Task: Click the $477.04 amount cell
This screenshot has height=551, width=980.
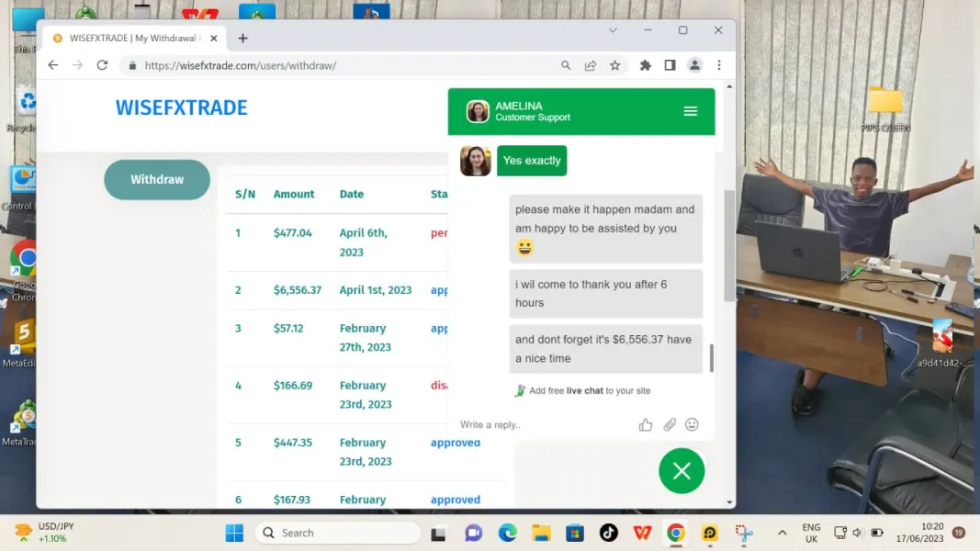Action: coord(292,233)
